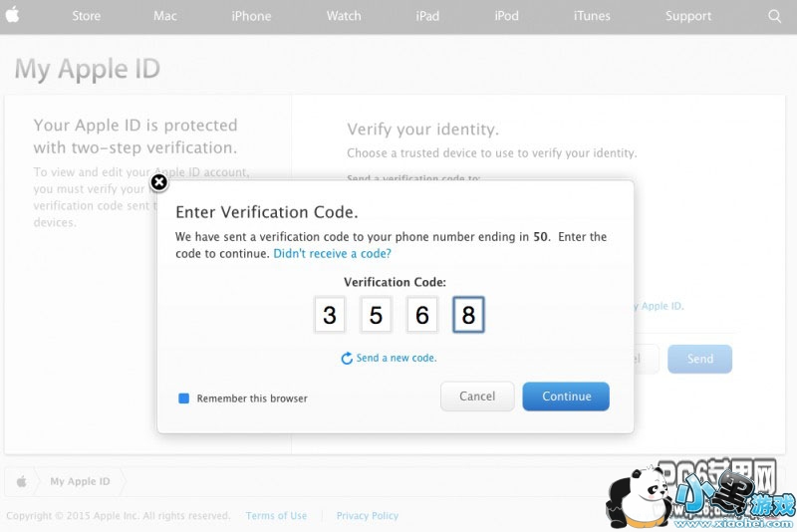This screenshot has height=532, width=797.
Task: Click the Apple logo in top navigation
Action: point(12,15)
